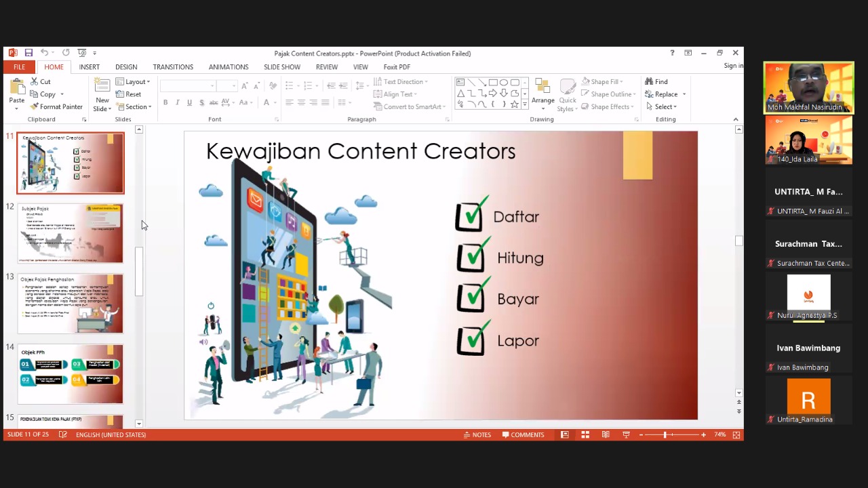Viewport: 868px width, 488px height.
Task: Switch to Reading View in status bar
Action: point(606,434)
